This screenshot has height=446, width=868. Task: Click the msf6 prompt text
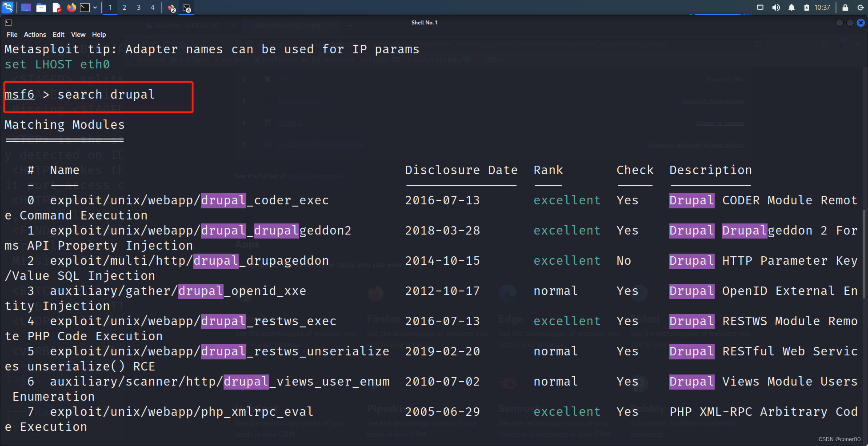[x=20, y=95]
